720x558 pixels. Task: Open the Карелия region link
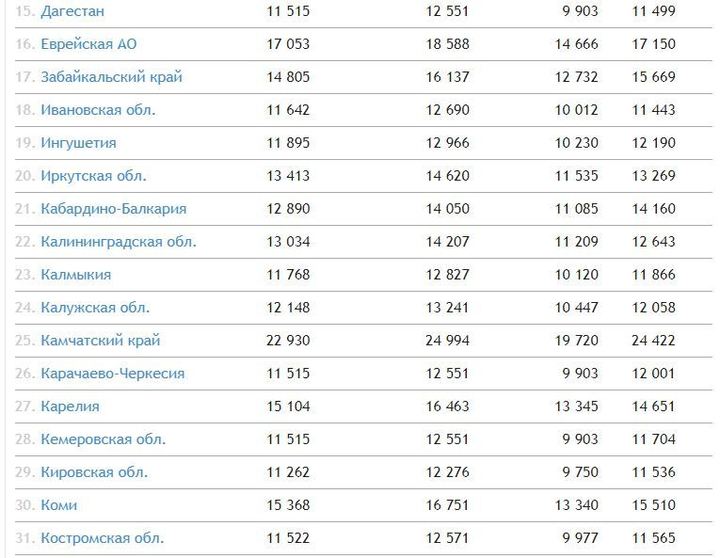click(x=70, y=406)
